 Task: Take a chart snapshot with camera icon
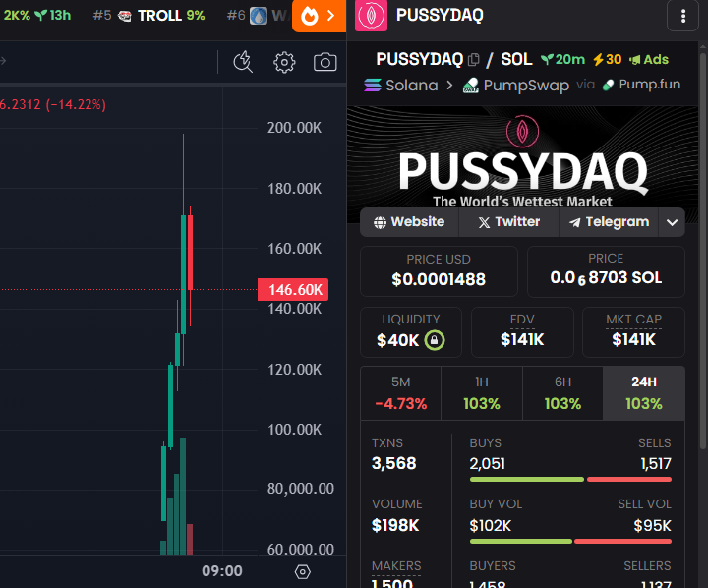click(325, 62)
